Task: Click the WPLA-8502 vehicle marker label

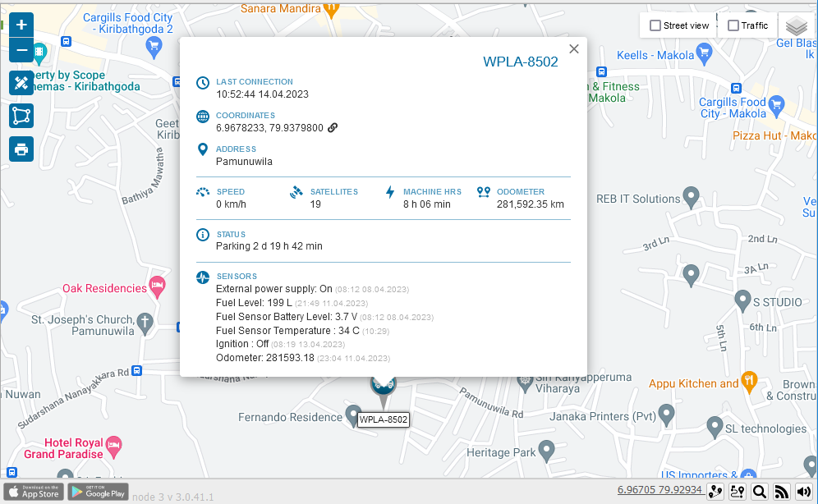Action: coord(384,419)
